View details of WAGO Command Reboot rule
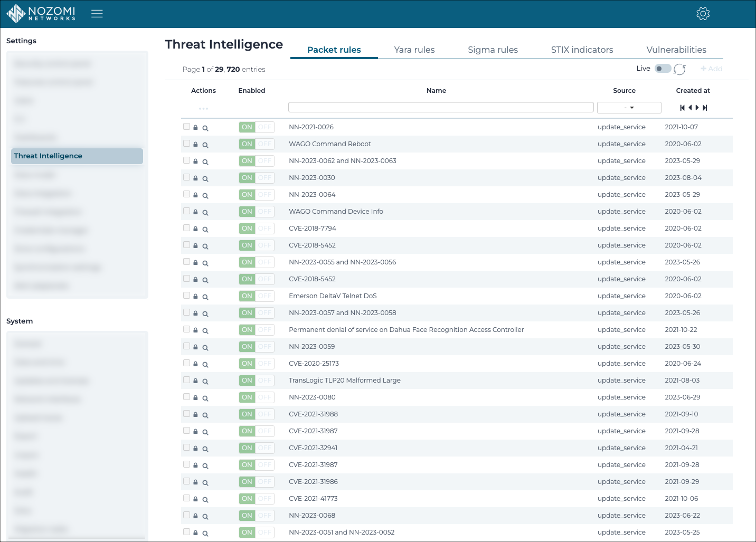 (x=205, y=145)
